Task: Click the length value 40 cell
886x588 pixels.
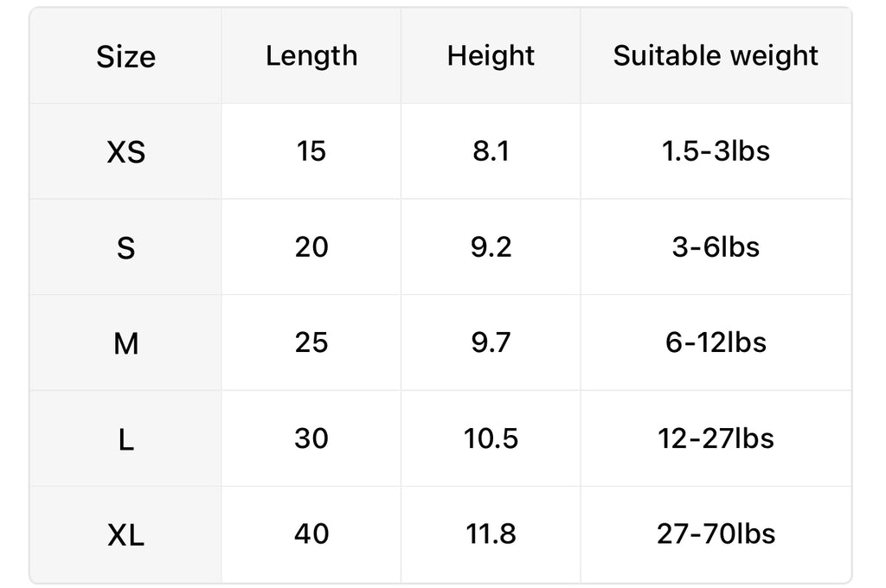Action: click(x=311, y=534)
